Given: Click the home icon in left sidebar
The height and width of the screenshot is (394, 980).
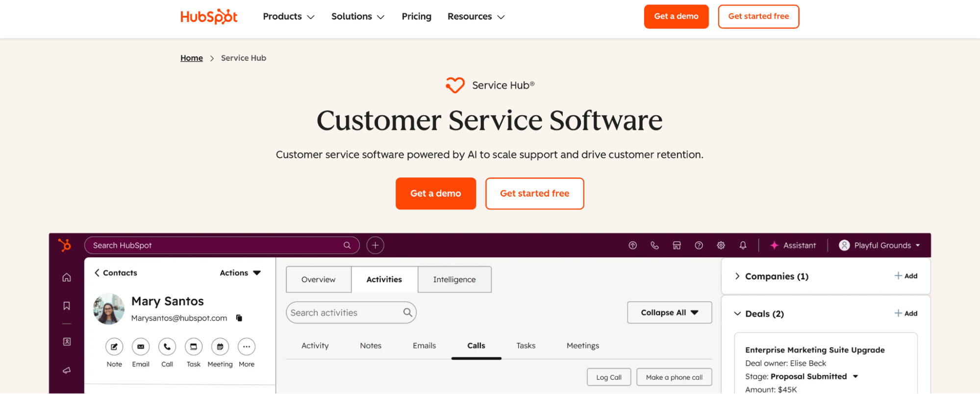Looking at the screenshot, I should (67, 277).
